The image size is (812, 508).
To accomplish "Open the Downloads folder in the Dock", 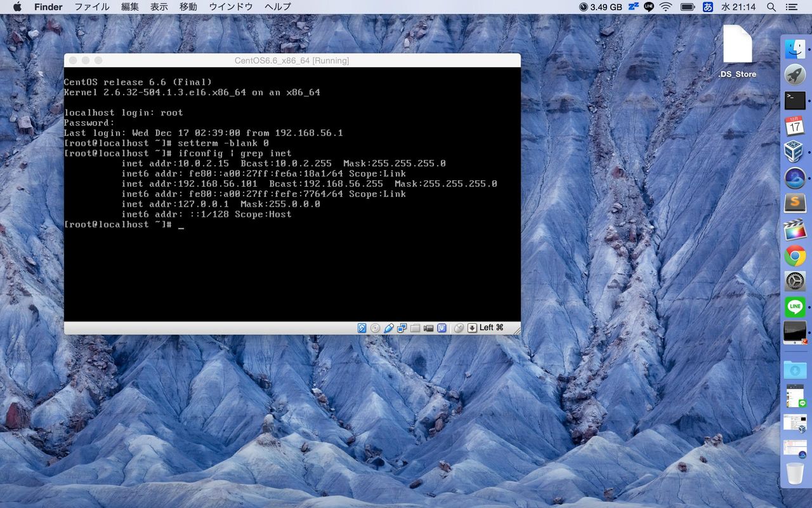I will (x=795, y=369).
